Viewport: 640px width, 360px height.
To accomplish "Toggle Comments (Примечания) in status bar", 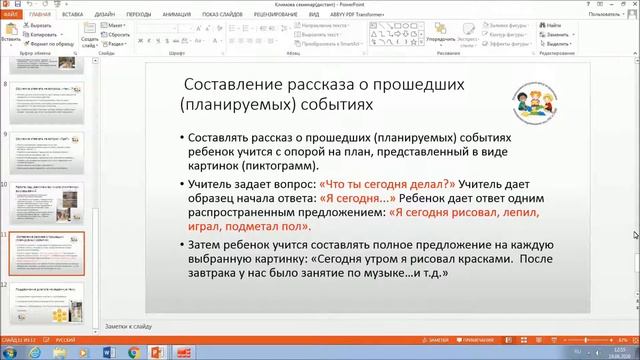I will coord(475,340).
